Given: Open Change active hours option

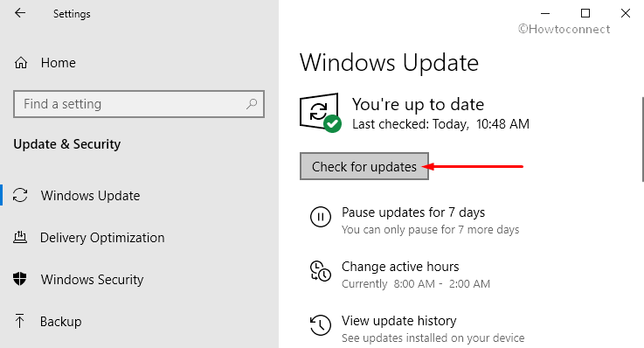Looking at the screenshot, I should 400,267.
